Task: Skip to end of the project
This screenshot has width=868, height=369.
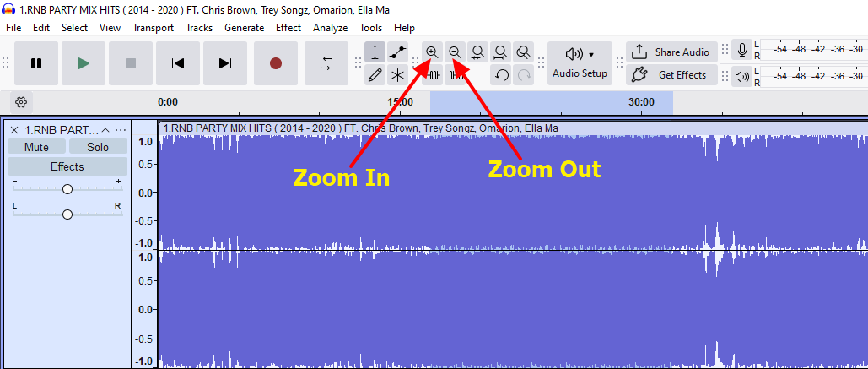Action: (x=225, y=63)
